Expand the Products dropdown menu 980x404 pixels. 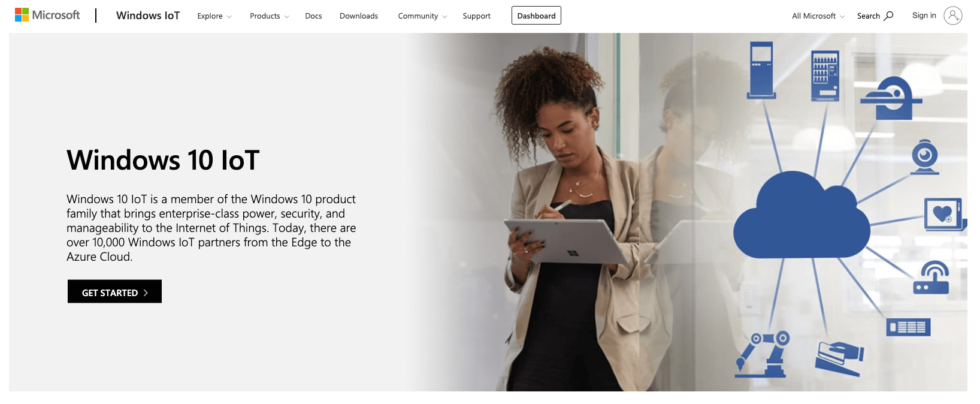click(x=270, y=16)
